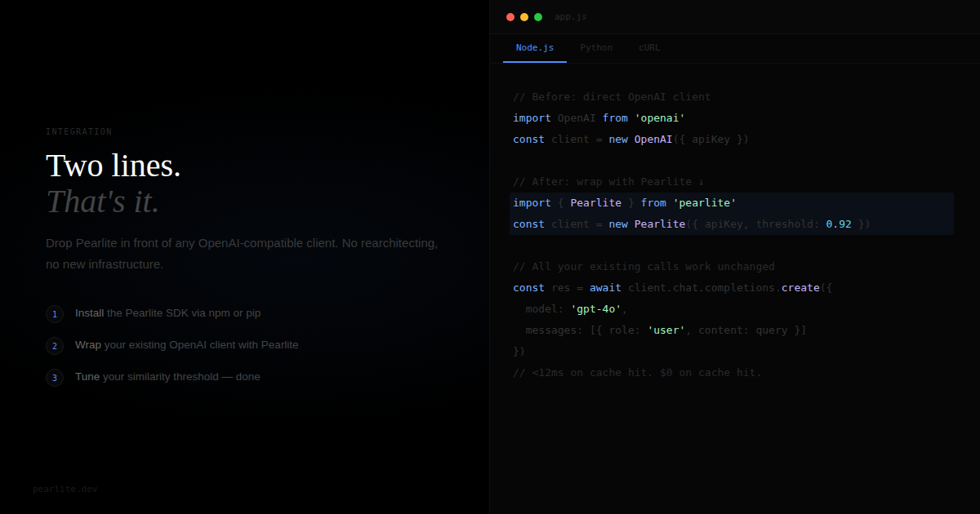The width and height of the screenshot is (980, 514).
Task: Click the line "const client = new OpenAI"
Action: click(631, 140)
